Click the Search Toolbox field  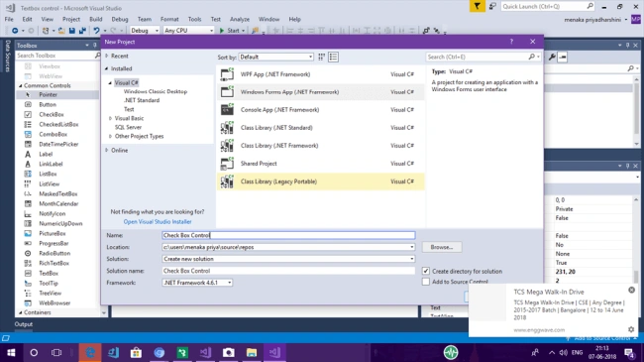click(54, 56)
